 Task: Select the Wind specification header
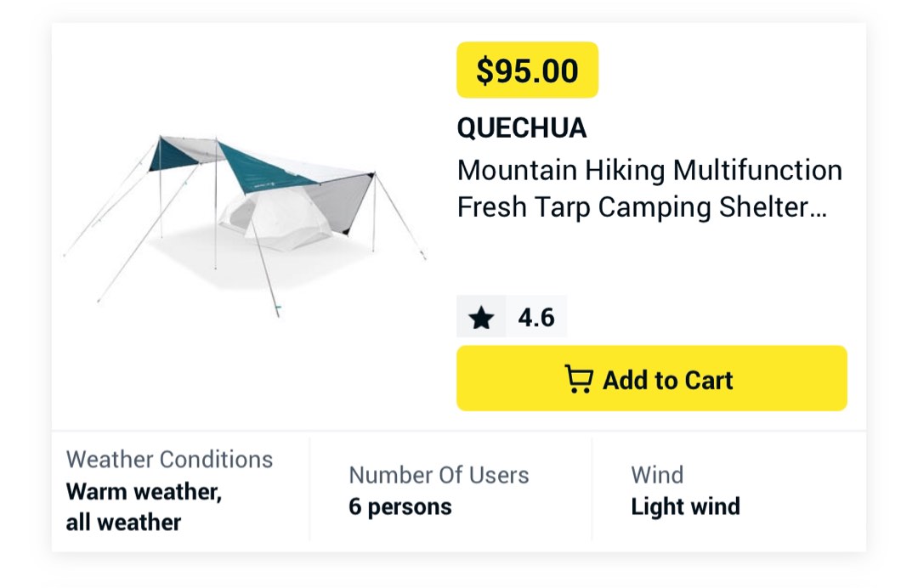click(658, 474)
